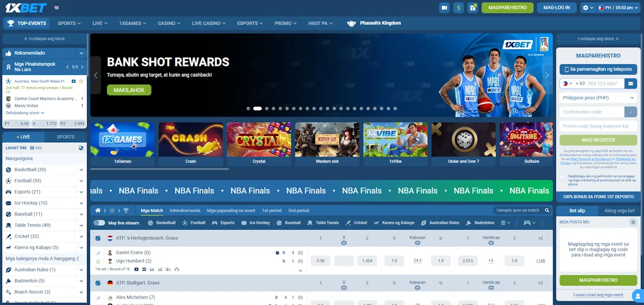
Task: Select the second banner pagination dot
Action: click(x=257, y=109)
